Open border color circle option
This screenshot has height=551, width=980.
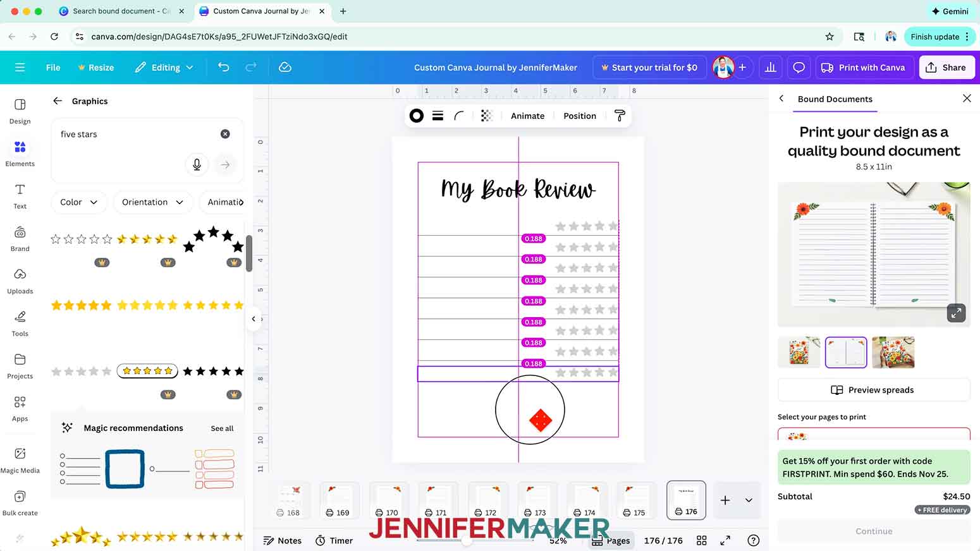pos(416,116)
